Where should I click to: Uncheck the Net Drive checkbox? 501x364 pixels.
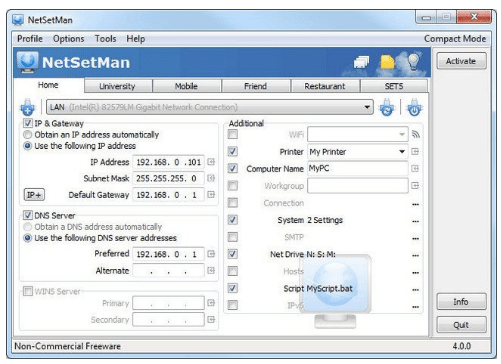233,254
